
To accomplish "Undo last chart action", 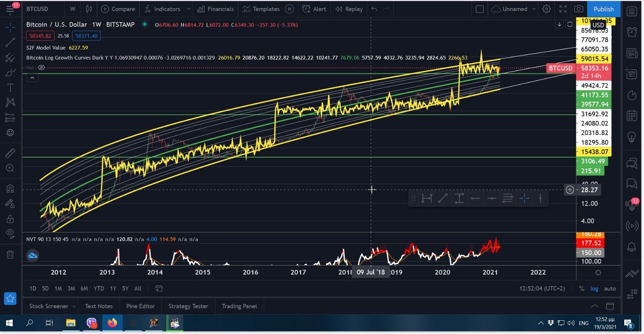I will coord(374,9).
